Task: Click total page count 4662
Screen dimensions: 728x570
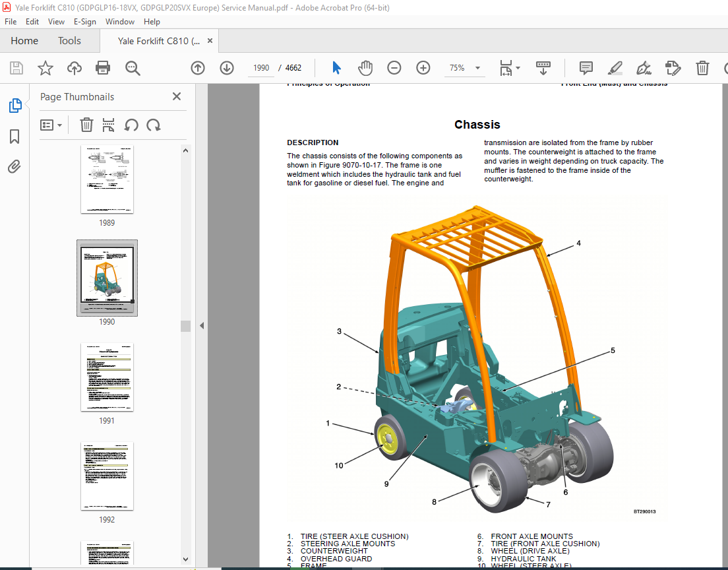Action: click(293, 68)
